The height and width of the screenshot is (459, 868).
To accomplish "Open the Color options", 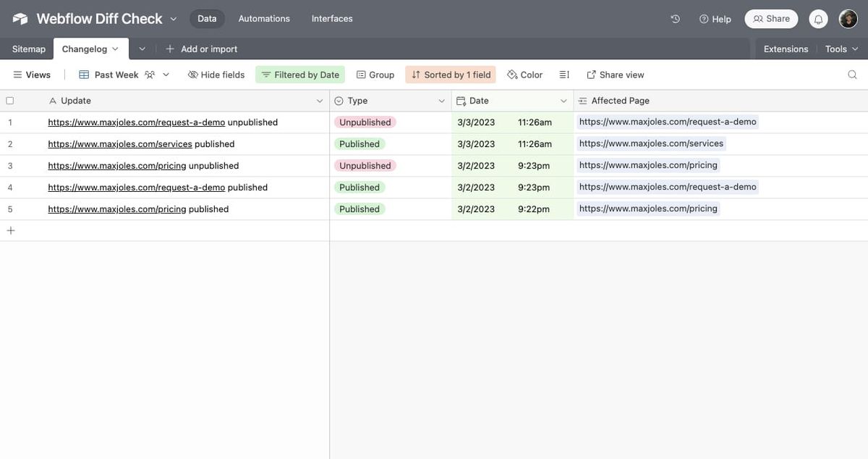I will (525, 75).
